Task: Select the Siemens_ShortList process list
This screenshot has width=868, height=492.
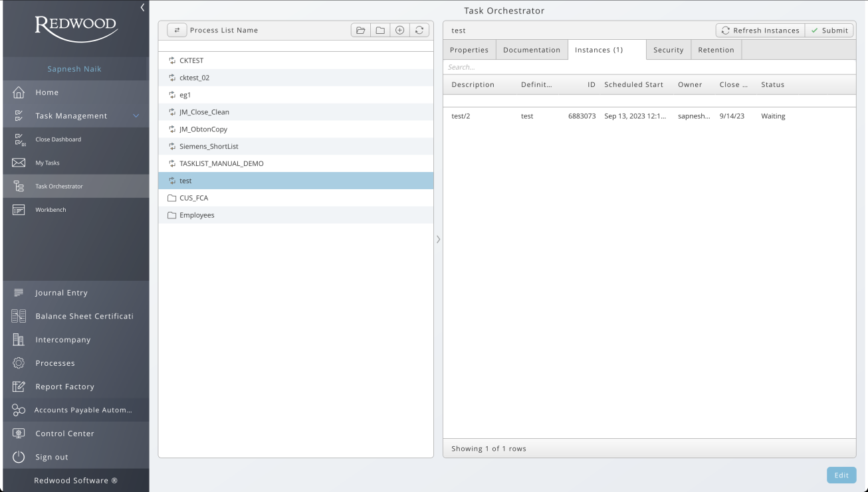Action: point(296,147)
